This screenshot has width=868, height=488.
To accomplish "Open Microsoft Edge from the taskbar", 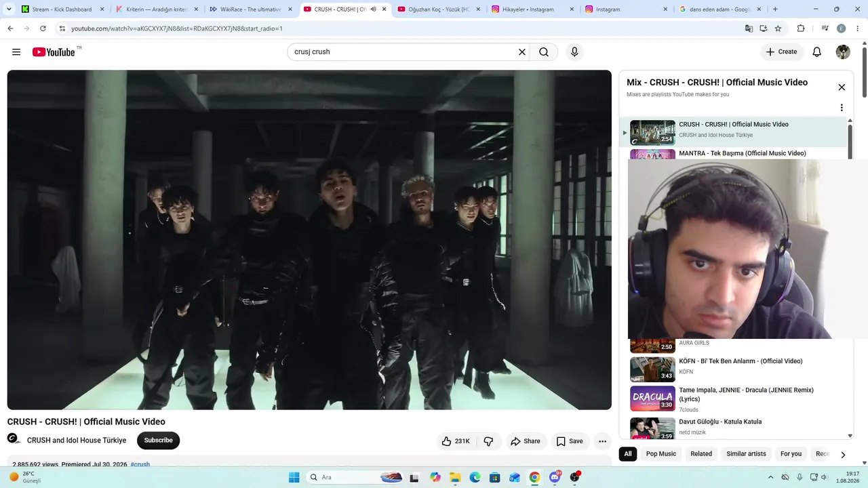I will (x=475, y=477).
